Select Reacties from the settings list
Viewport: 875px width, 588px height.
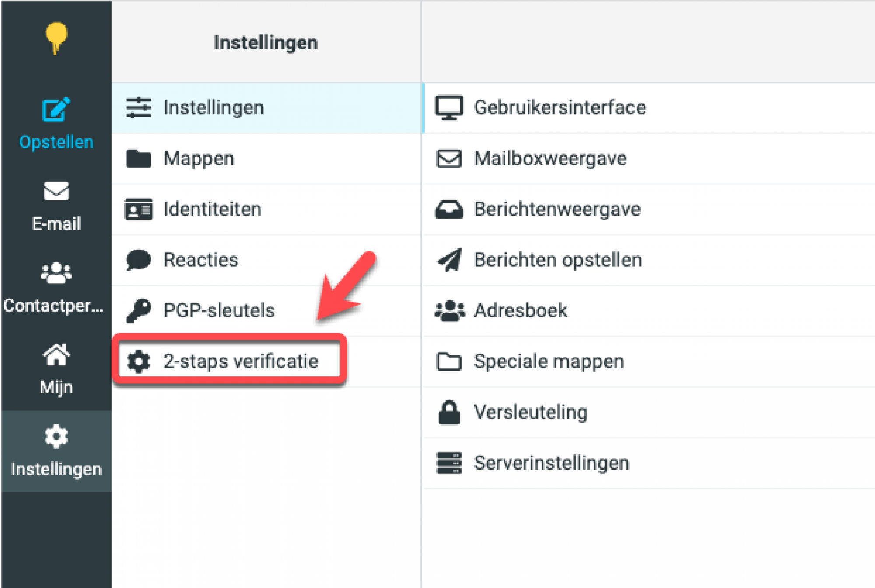coord(200,260)
